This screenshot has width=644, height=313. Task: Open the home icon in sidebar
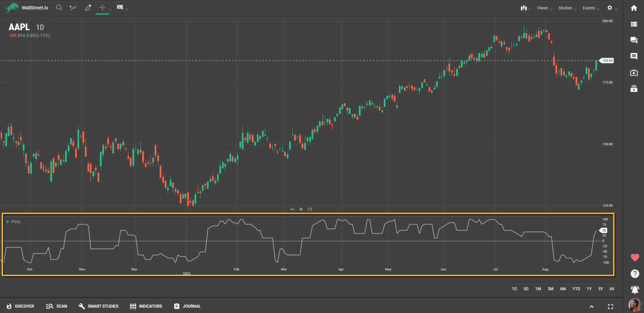tap(634, 8)
